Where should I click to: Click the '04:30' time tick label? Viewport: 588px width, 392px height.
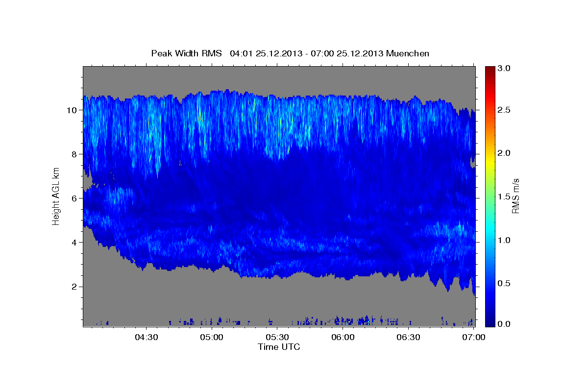pyautogui.click(x=147, y=337)
